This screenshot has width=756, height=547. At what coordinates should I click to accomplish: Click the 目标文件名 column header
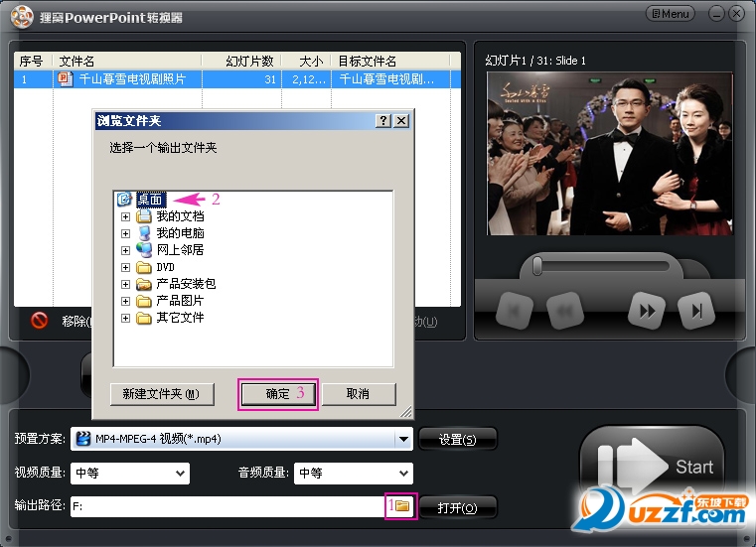point(390,61)
